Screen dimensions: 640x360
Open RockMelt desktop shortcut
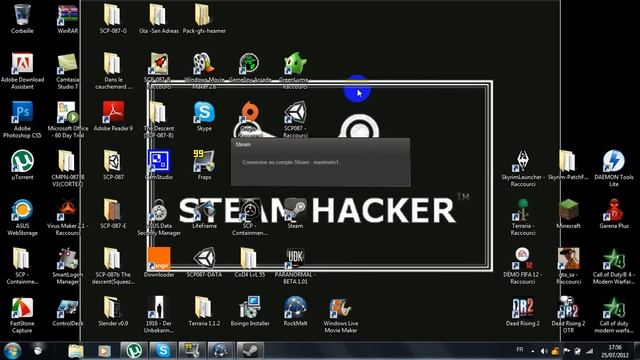[295, 311]
